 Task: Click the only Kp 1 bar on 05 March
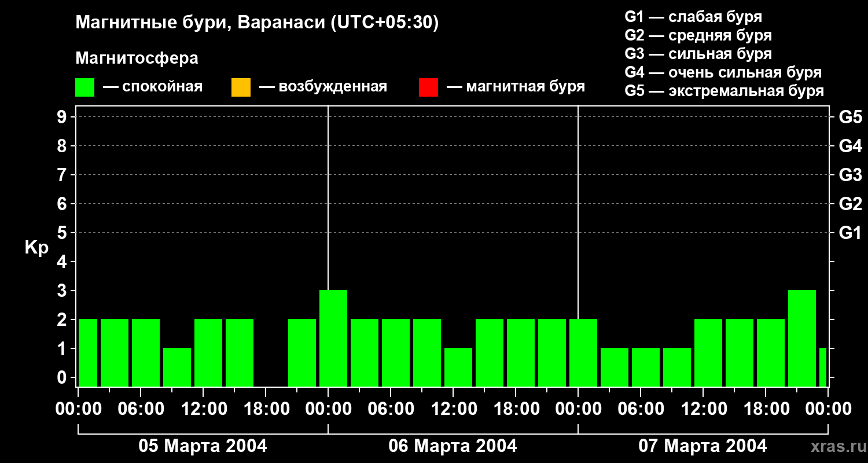point(177,367)
